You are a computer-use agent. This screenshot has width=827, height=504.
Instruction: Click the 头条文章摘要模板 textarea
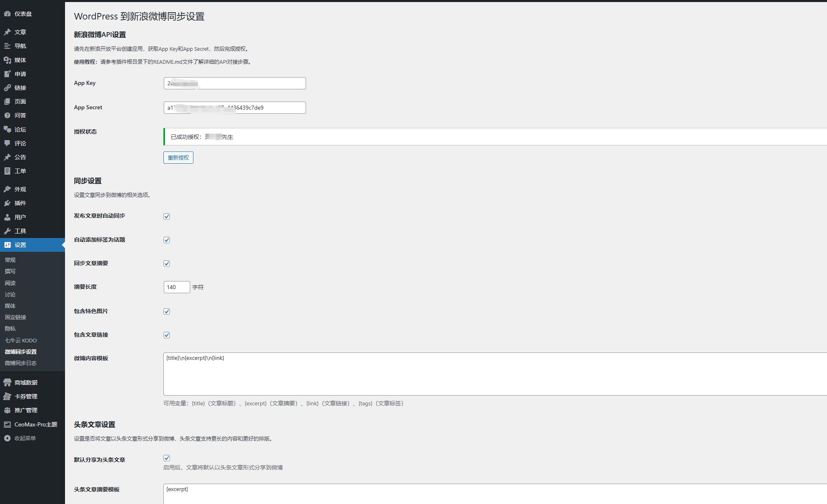495,494
